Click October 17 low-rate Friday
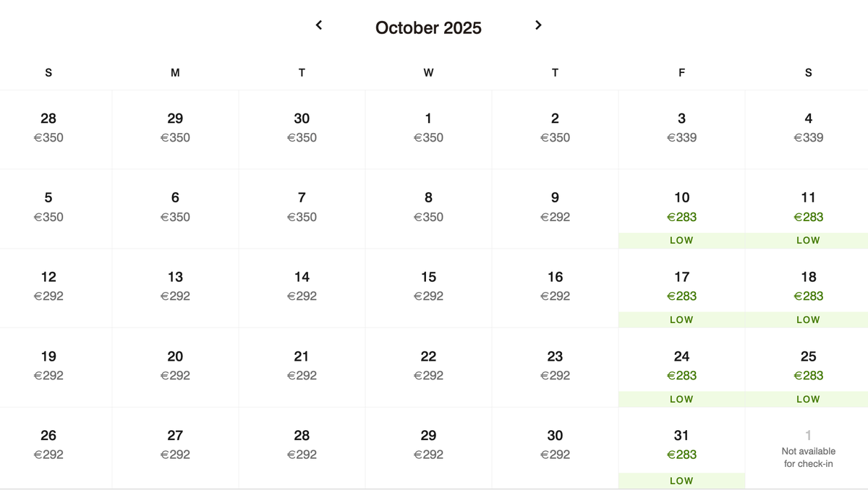Viewport: 868px width, 498px height. (x=681, y=288)
